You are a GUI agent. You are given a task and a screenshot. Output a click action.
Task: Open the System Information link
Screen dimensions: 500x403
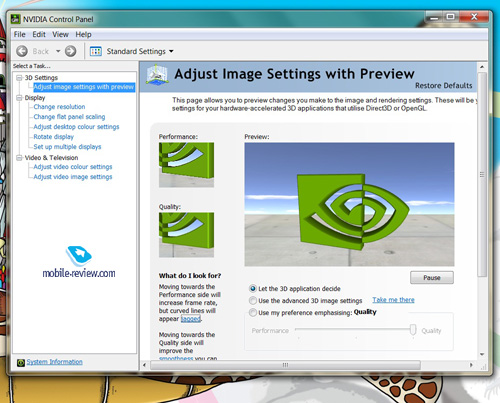pos(54,362)
